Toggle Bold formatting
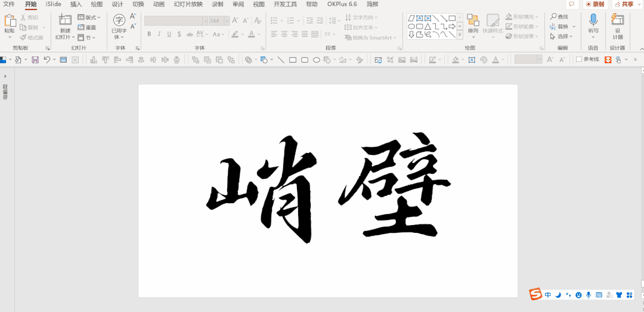 click(149, 34)
